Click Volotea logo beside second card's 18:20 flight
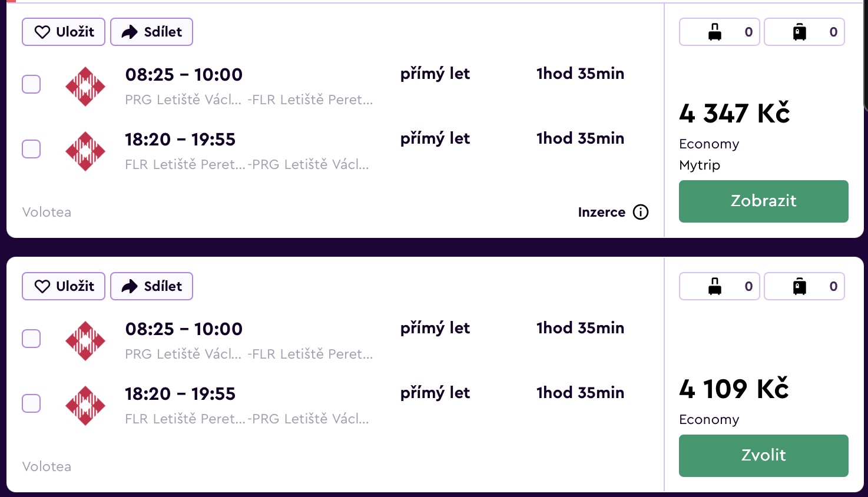This screenshot has width=868, height=497. [85, 406]
